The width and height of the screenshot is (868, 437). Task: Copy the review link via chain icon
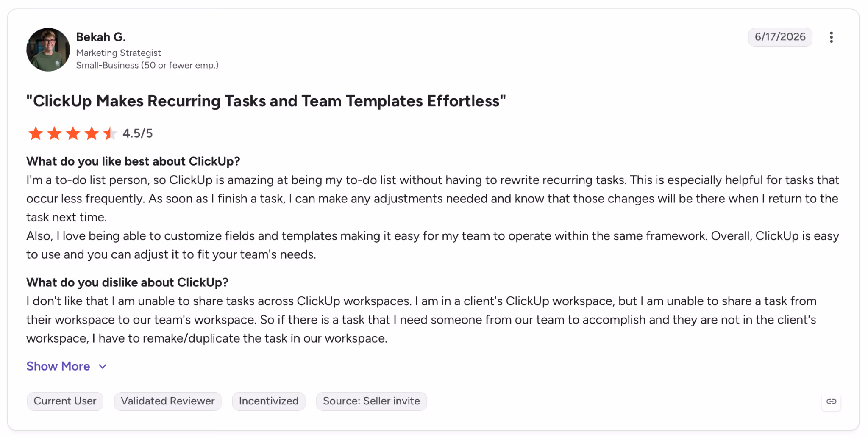click(x=831, y=401)
